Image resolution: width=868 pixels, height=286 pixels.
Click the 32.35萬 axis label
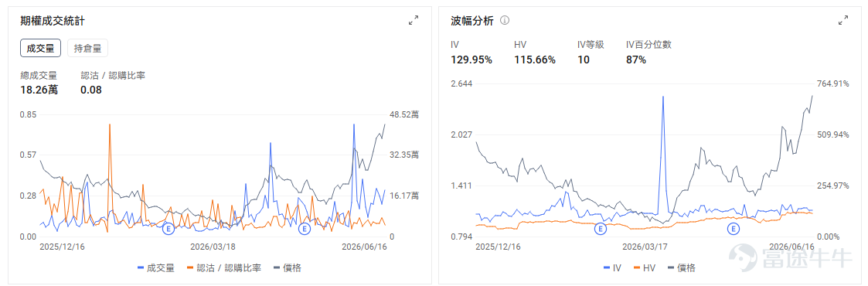404,155
